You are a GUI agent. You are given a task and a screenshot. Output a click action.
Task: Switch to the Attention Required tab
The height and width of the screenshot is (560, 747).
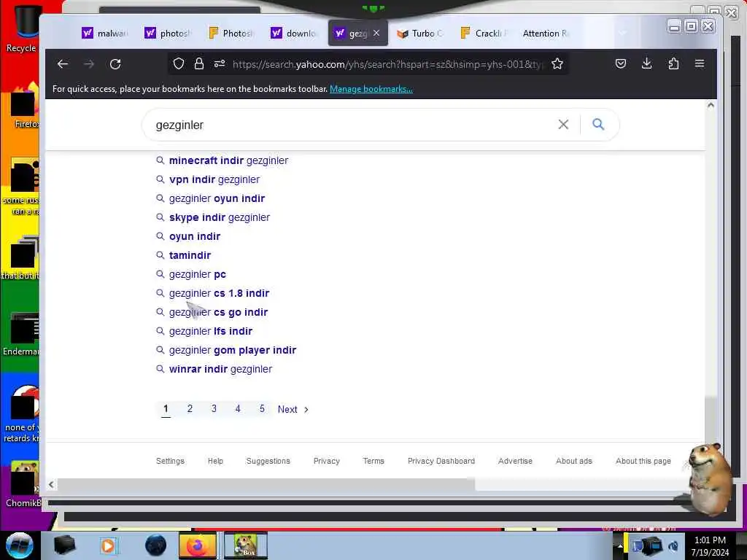click(x=546, y=34)
